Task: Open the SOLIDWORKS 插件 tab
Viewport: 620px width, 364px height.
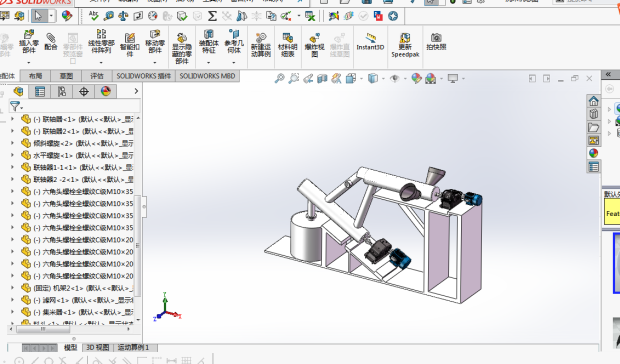Action: click(x=144, y=76)
